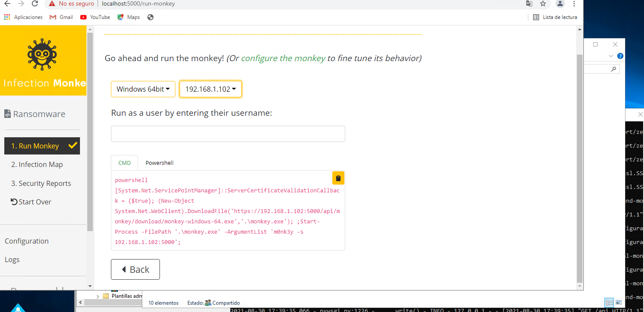Bookmark this page with the star icon
Image resolution: width=644 pixels, height=312 pixels.
[x=543, y=3]
